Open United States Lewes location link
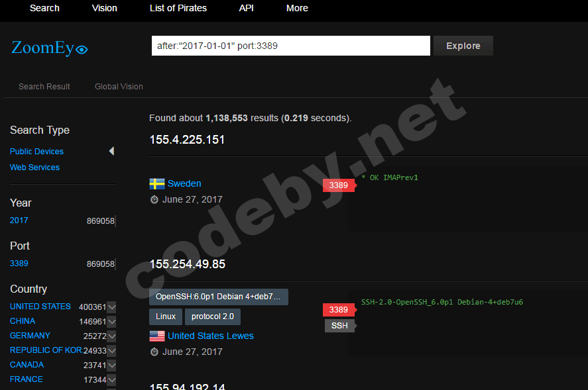 click(x=210, y=336)
